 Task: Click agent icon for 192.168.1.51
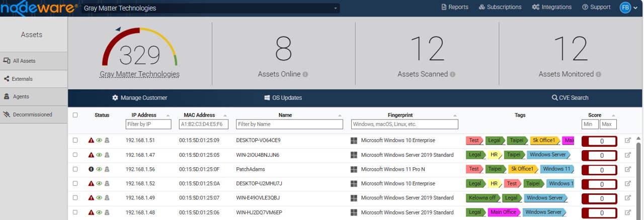(x=107, y=141)
